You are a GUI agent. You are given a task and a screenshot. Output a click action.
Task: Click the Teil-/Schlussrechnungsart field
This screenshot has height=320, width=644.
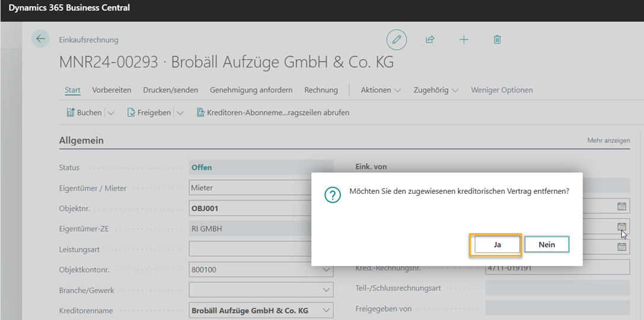pos(557,288)
